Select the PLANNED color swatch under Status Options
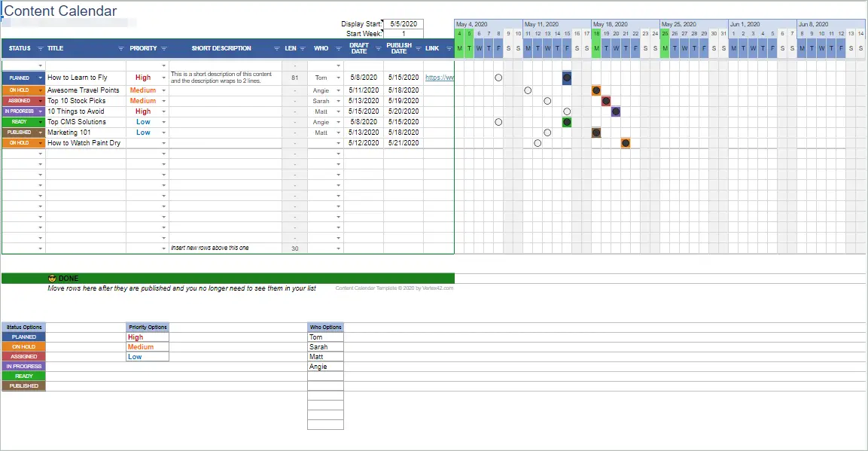This screenshot has width=868, height=451. (23, 337)
